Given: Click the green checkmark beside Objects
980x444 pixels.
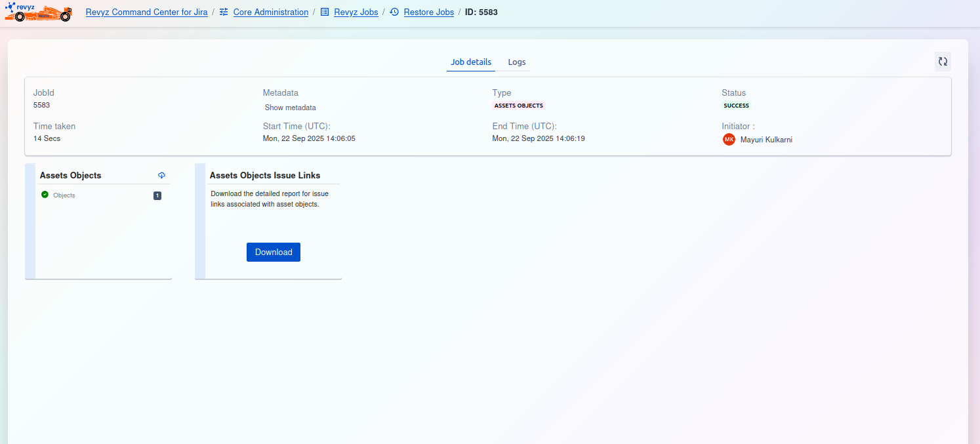Looking at the screenshot, I should tap(45, 195).
